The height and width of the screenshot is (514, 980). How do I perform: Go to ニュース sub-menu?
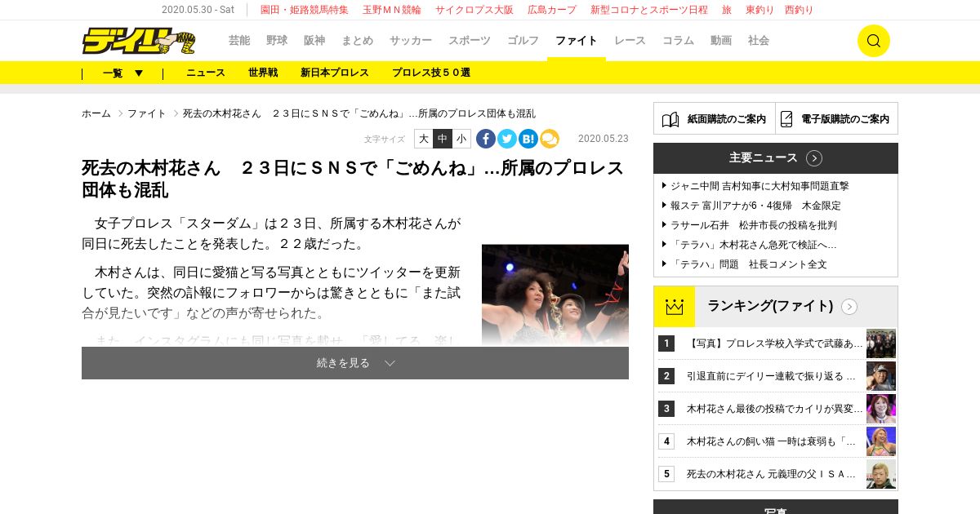[206, 73]
